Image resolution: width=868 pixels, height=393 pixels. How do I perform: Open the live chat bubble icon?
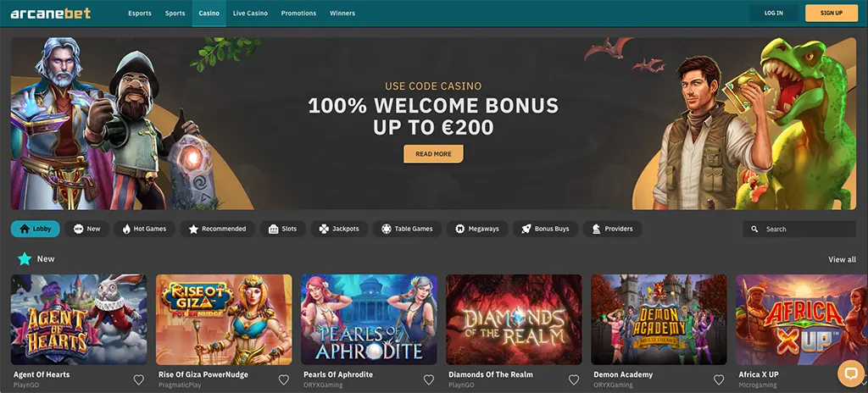tap(852, 373)
